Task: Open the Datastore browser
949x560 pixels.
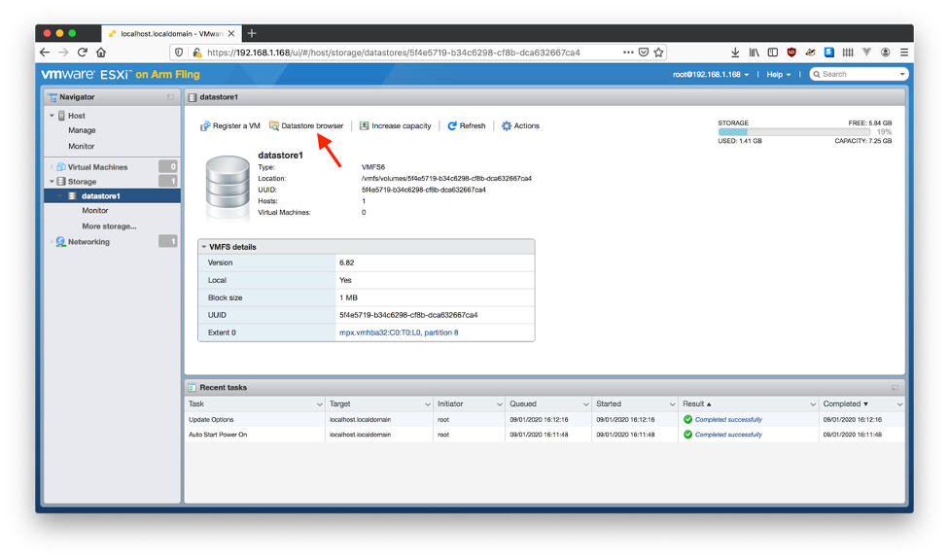Action: point(306,126)
